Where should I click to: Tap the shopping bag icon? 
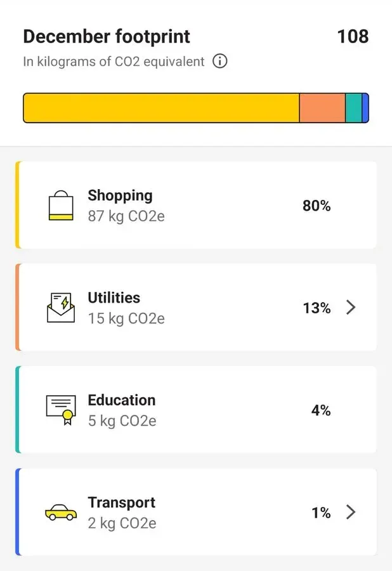(x=61, y=206)
